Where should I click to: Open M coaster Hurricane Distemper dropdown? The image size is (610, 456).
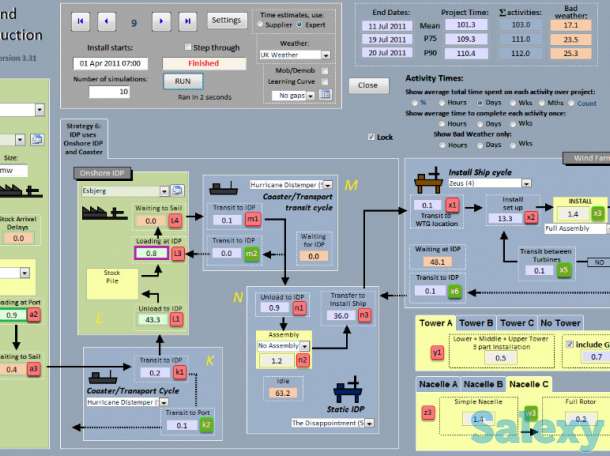tap(328, 185)
